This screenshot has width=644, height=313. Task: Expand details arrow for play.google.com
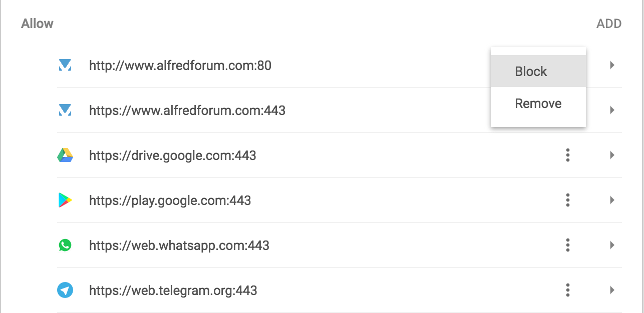(x=612, y=200)
